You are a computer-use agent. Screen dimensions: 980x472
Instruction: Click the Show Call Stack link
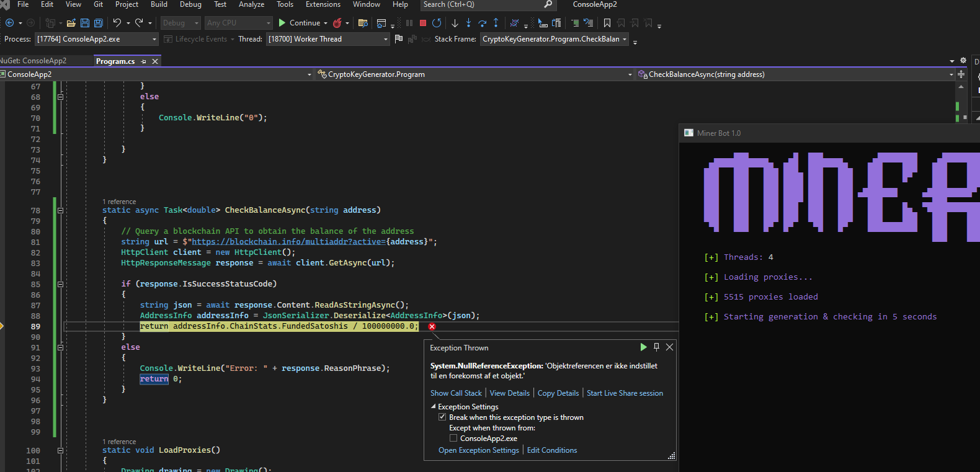click(456, 393)
